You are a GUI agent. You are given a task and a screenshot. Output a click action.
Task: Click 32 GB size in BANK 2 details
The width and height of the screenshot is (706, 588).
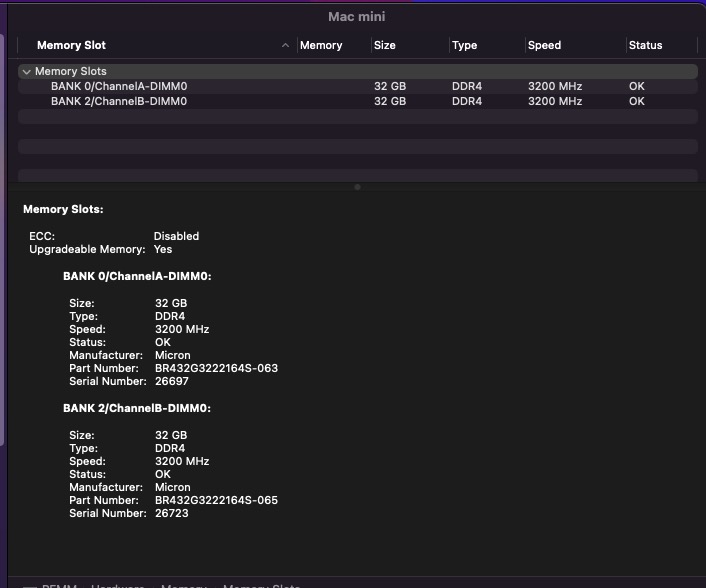(x=171, y=435)
